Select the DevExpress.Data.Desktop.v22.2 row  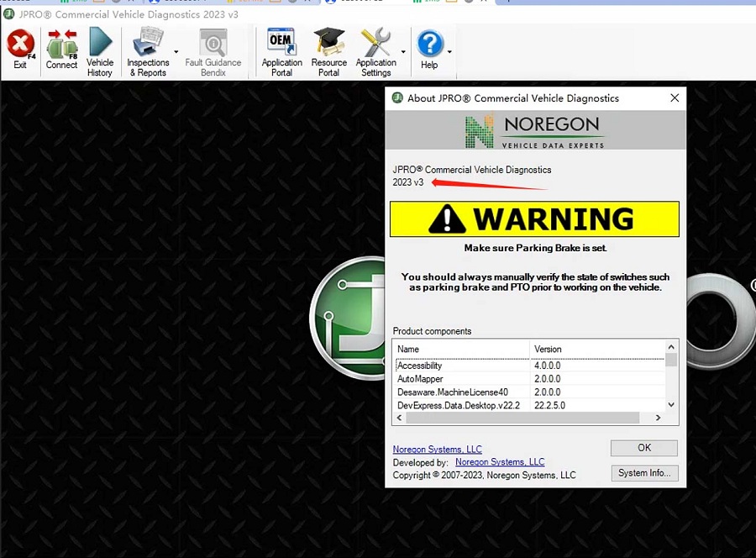(x=529, y=405)
